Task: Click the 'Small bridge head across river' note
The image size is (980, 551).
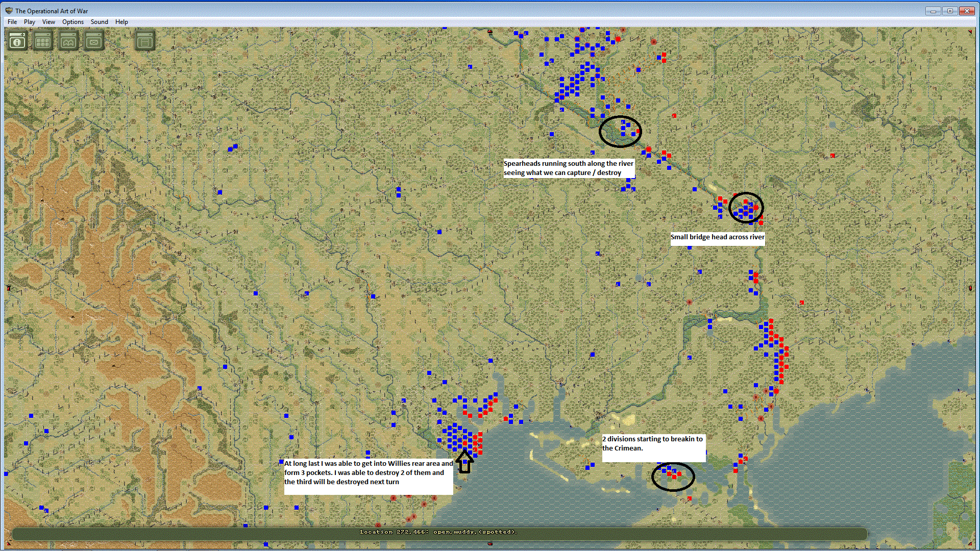Action: (718, 238)
